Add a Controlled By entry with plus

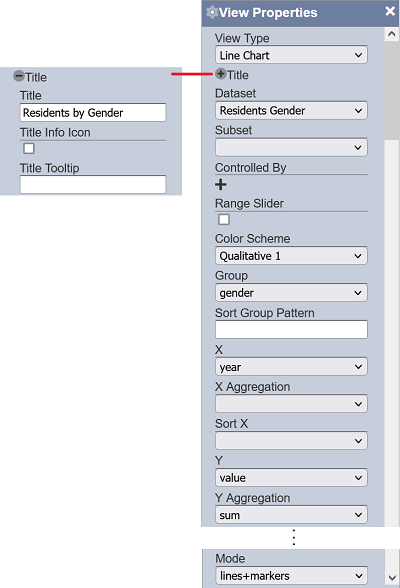coord(221,184)
